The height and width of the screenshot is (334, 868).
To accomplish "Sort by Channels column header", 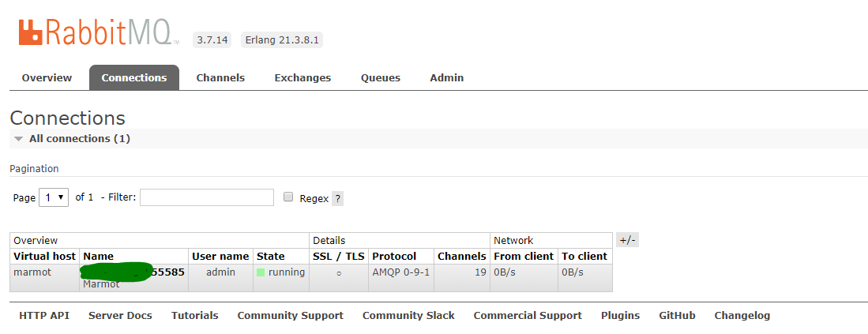I will 462,256.
